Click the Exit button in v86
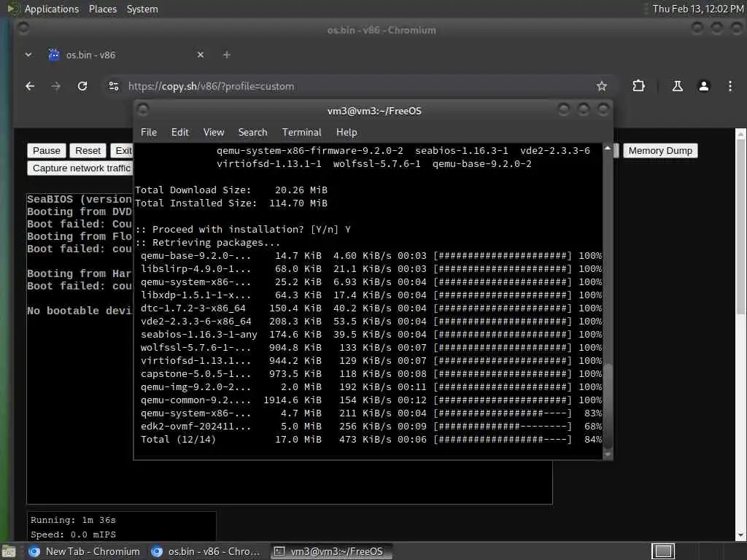The image size is (747, 560). click(x=123, y=150)
